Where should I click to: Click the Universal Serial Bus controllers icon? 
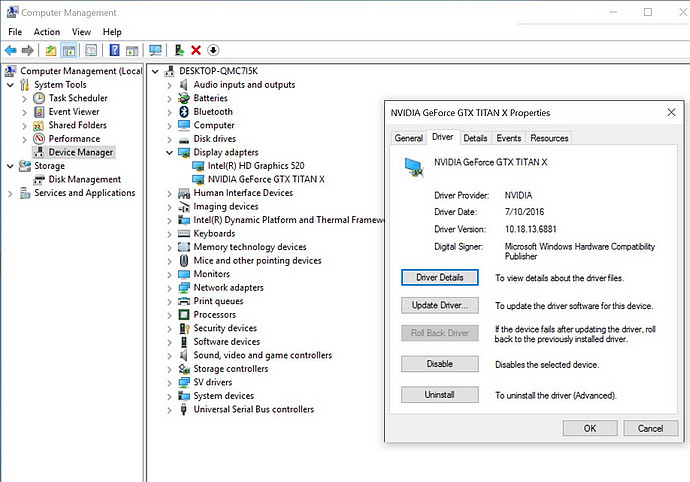(184, 409)
